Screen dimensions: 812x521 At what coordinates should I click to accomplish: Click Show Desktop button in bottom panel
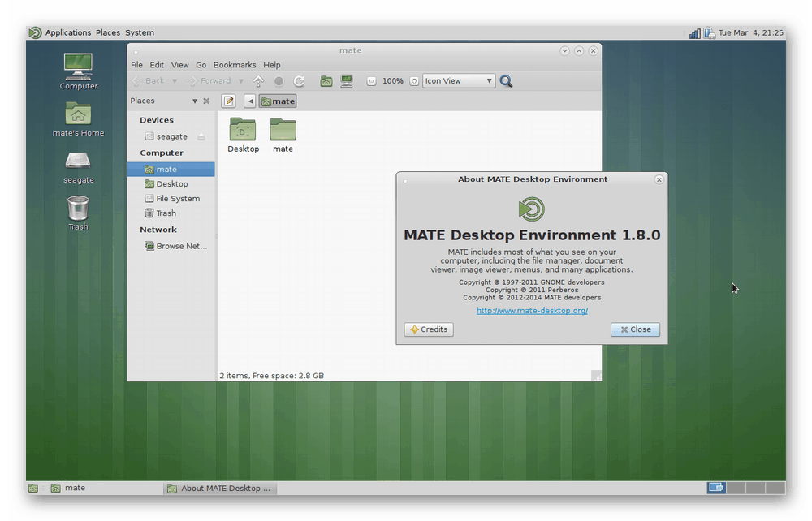(33, 488)
